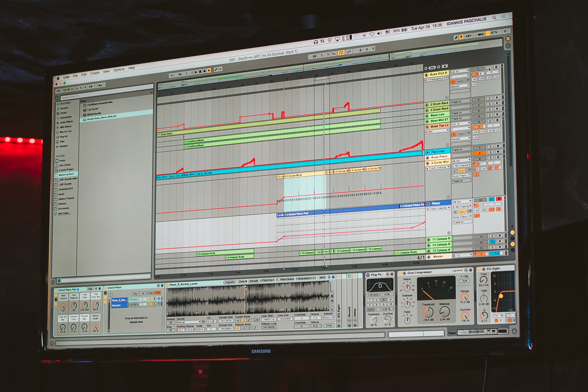The image size is (588, 392).
Task: Open the Options menu
Action: 119,70
